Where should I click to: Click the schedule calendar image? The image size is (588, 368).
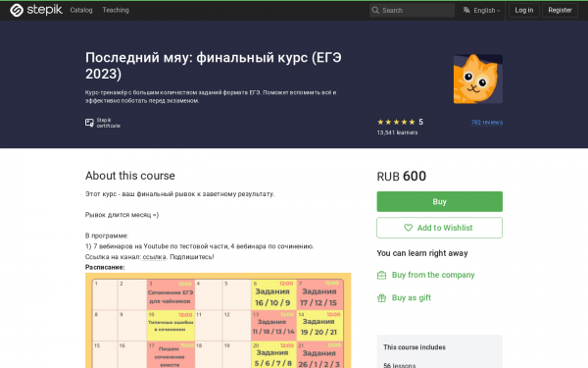[x=219, y=320]
